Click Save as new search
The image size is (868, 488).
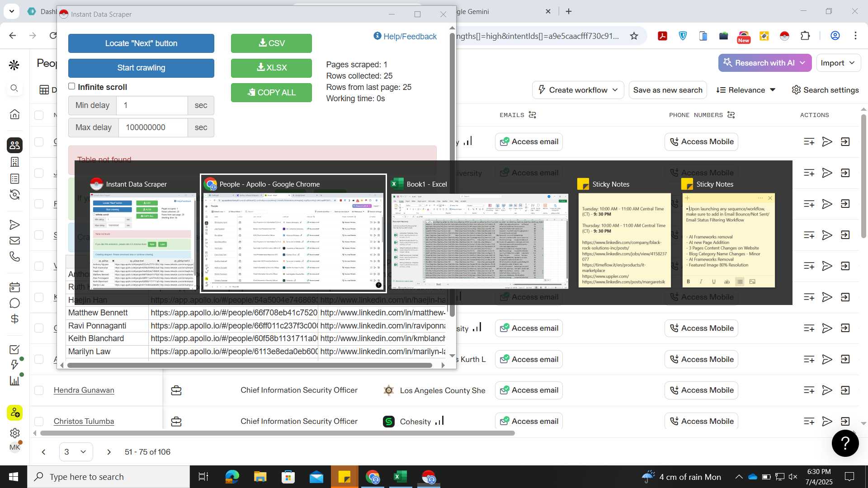click(x=668, y=90)
